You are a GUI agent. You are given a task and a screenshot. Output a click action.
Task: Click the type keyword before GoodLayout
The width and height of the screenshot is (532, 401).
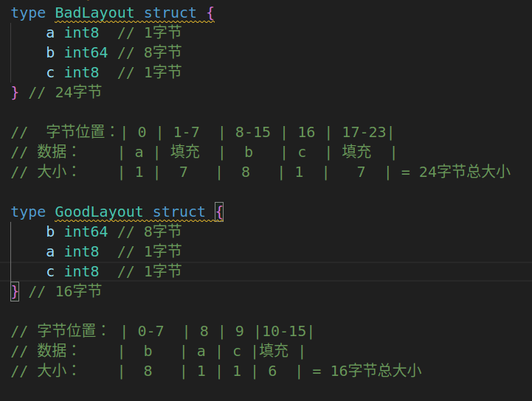click(28, 212)
